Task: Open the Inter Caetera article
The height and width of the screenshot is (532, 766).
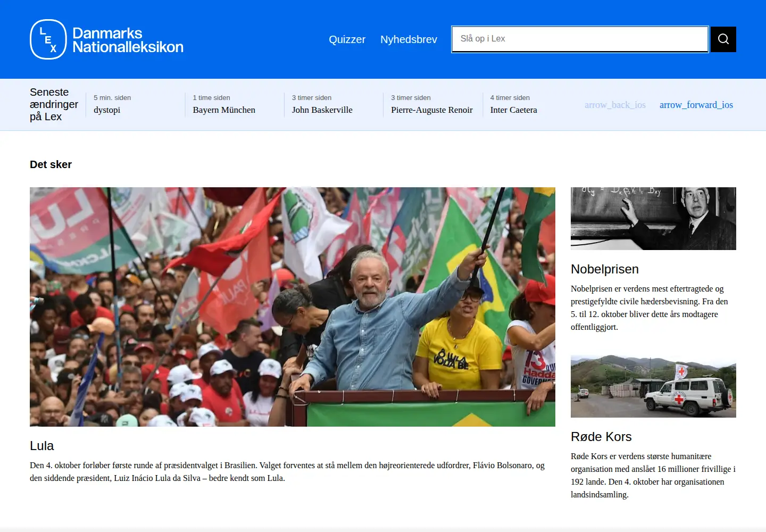Action: [513, 110]
